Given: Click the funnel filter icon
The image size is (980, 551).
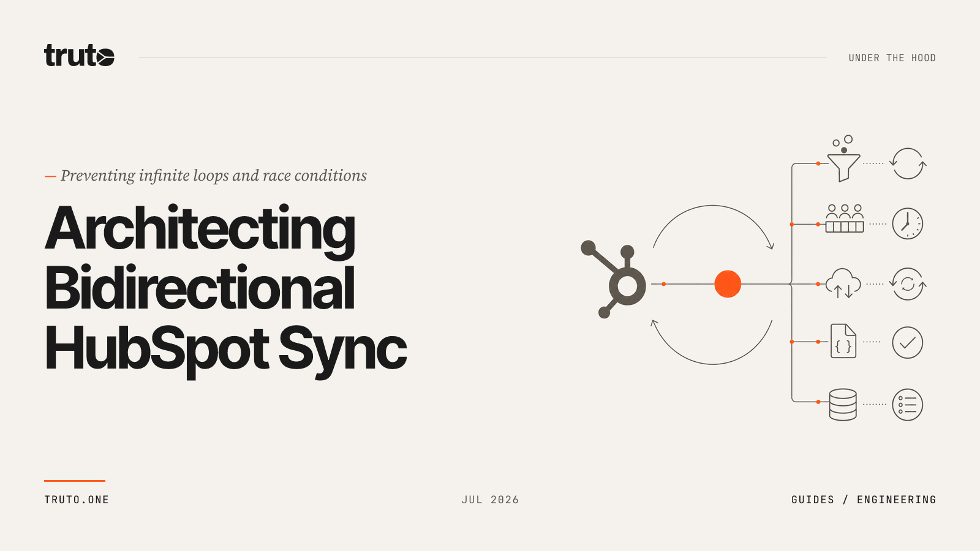Looking at the screenshot, I should [x=843, y=159].
